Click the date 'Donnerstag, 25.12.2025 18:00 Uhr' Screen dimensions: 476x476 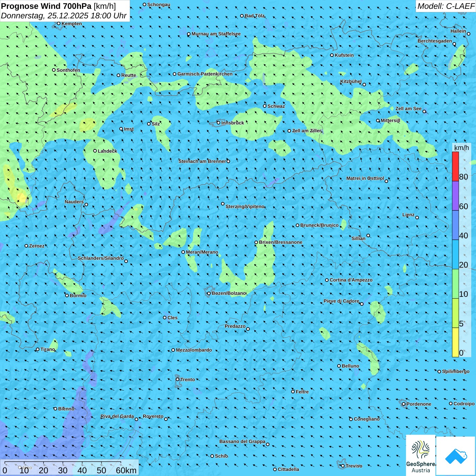(64, 16)
